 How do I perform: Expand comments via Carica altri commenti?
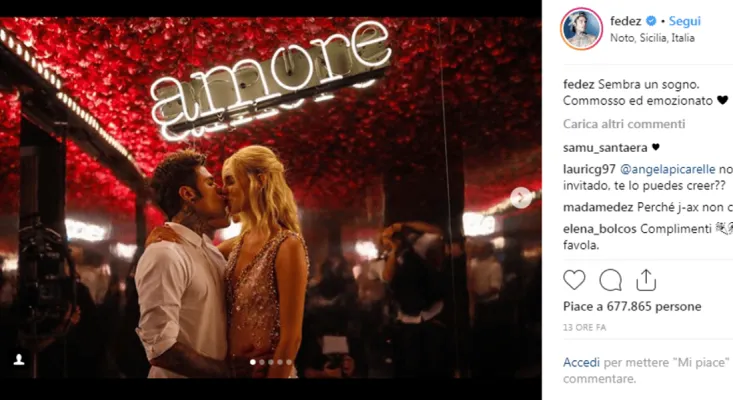point(624,124)
